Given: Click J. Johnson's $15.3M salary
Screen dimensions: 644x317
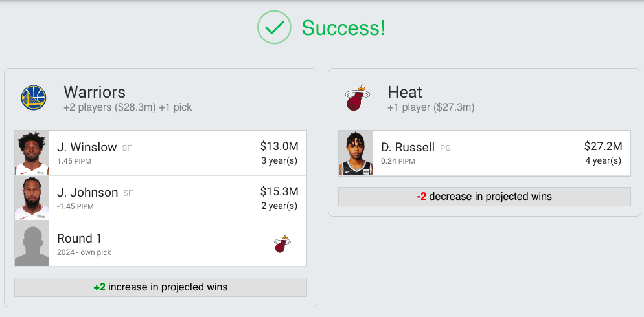Looking at the screenshot, I should point(279,191).
